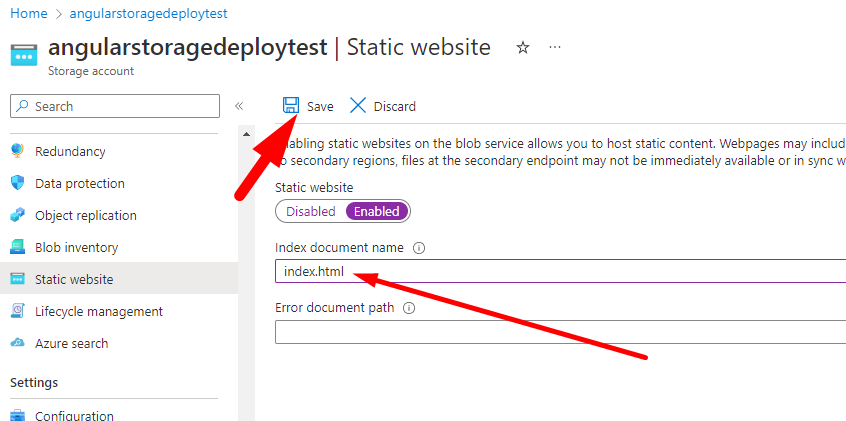Click the Discard X icon

(357, 106)
